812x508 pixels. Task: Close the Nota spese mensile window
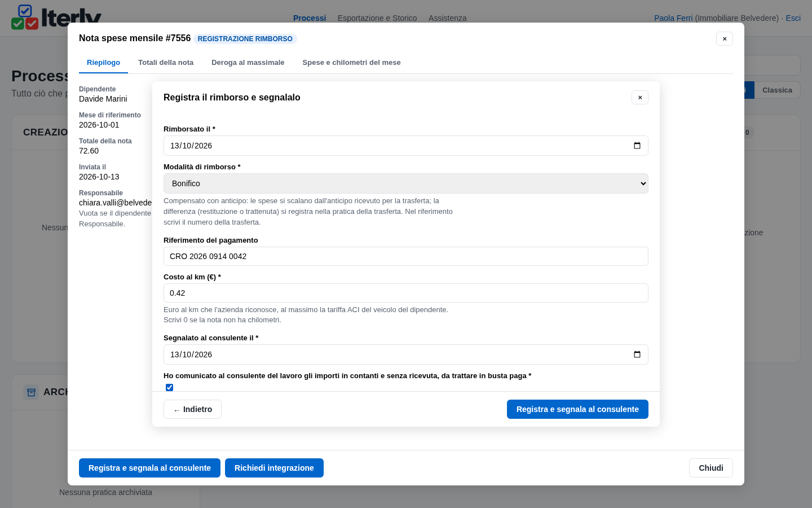coord(725,39)
